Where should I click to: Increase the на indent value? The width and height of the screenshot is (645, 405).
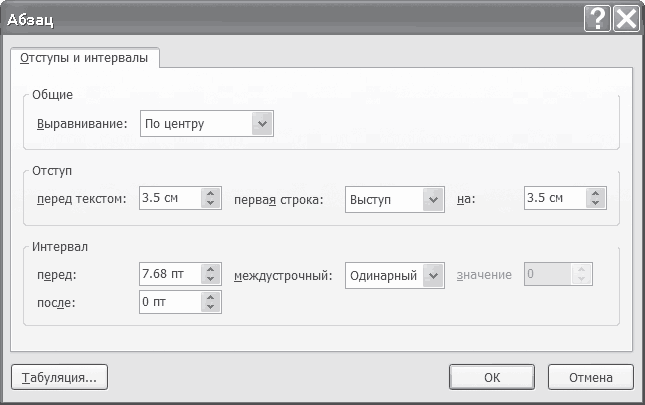[595, 194]
